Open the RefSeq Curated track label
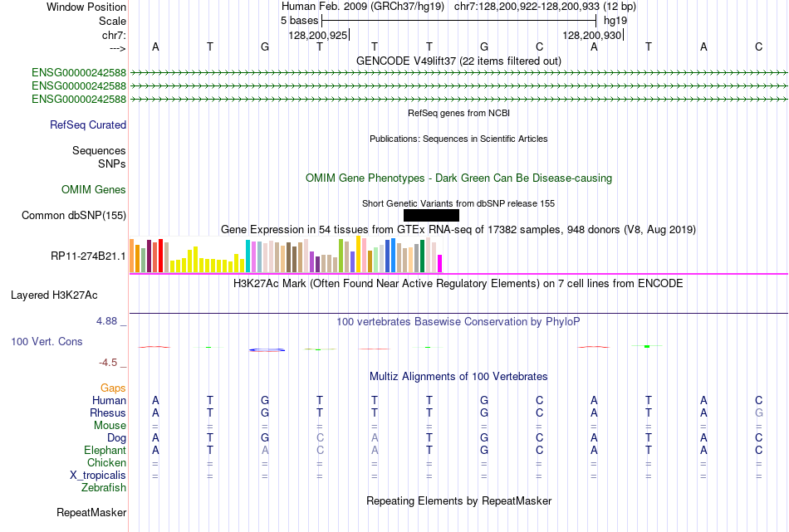This screenshot has width=789, height=532. coord(88,124)
